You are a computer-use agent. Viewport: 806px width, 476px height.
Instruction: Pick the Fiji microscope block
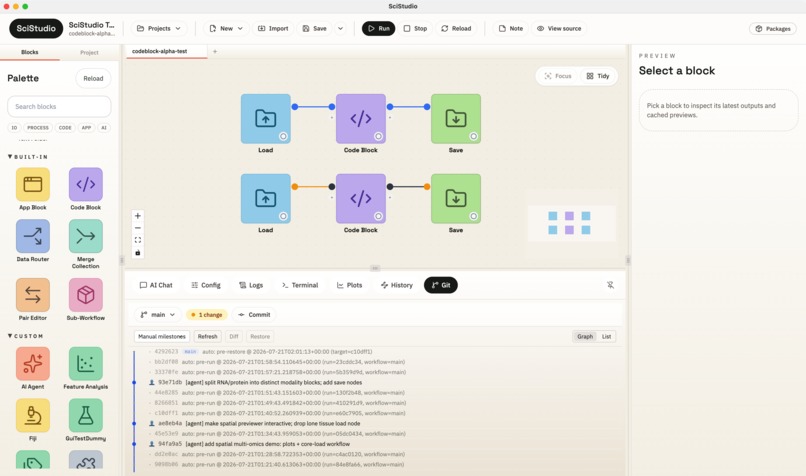[33, 415]
